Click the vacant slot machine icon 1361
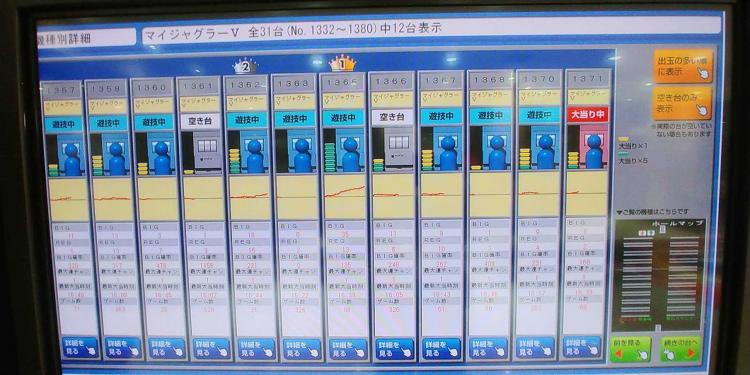The height and width of the screenshot is (375, 750). [206, 151]
